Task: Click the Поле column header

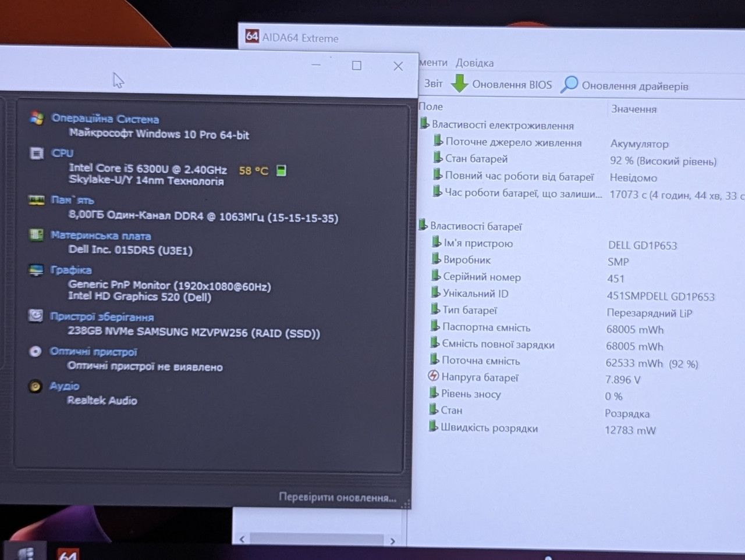Action: (x=431, y=106)
